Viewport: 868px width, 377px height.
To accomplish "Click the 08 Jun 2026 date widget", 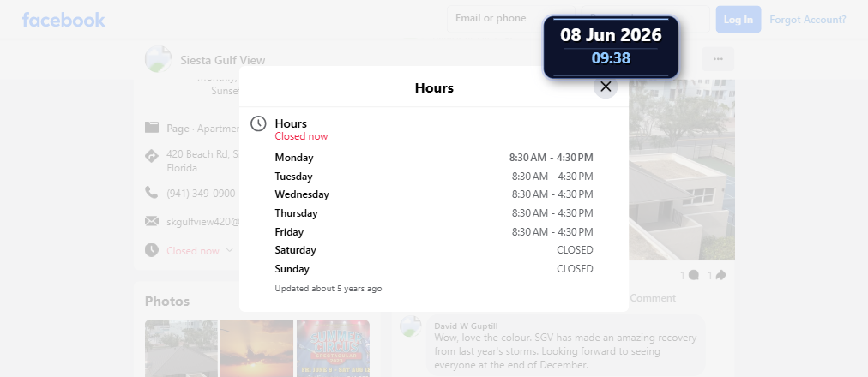I will click(x=612, y=35).
